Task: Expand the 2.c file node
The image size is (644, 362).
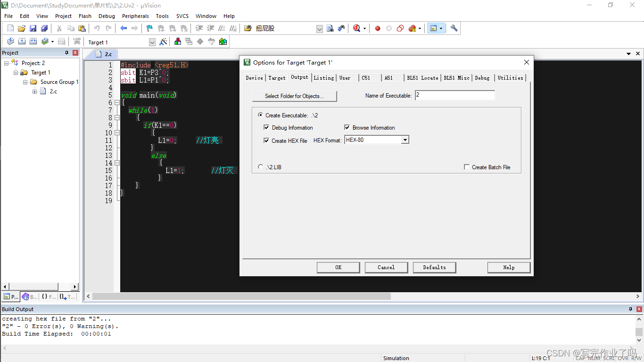Action: point(35,91)
